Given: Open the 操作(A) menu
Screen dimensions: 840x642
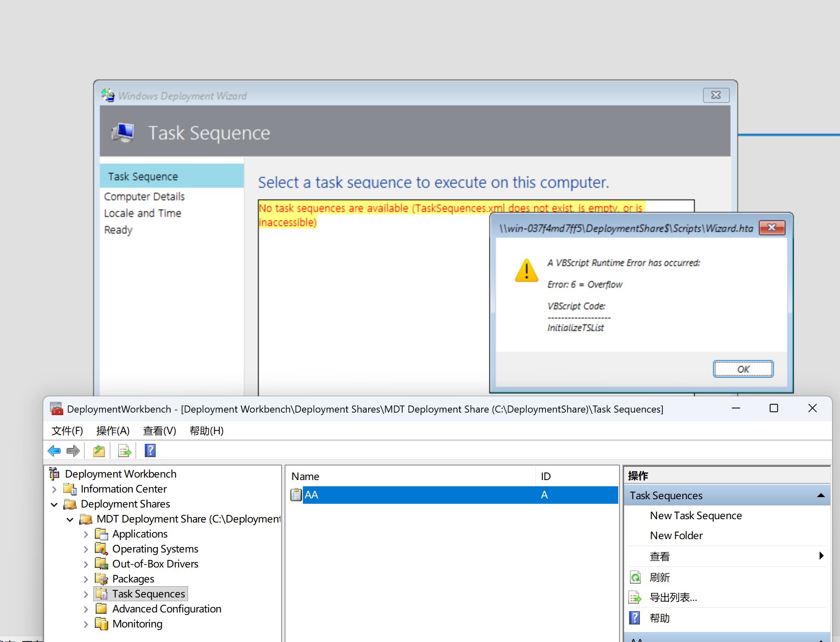Looking at the screenshot, I should click(113, 430).
